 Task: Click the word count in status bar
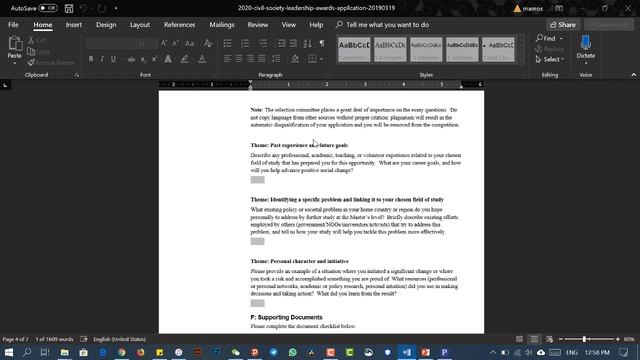coord(54,339)
